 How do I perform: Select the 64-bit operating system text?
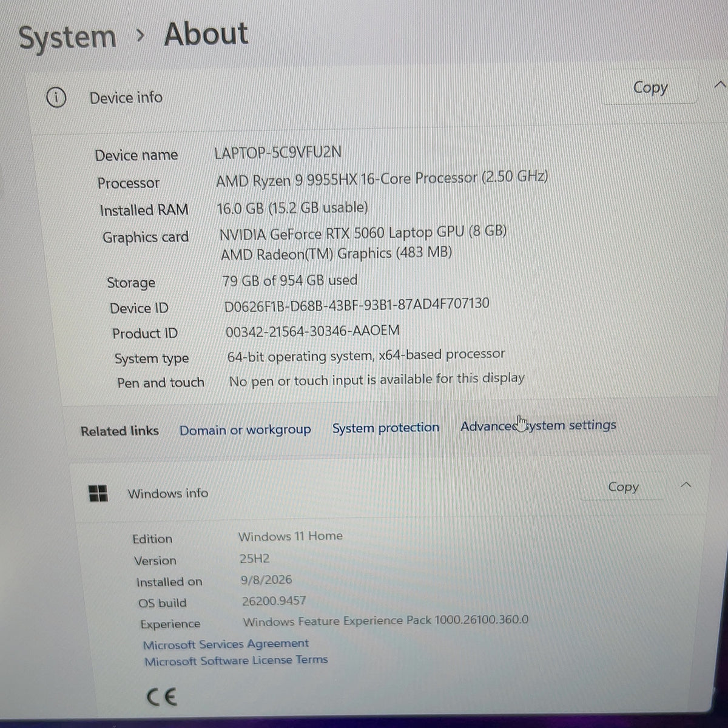coord(366,355)
